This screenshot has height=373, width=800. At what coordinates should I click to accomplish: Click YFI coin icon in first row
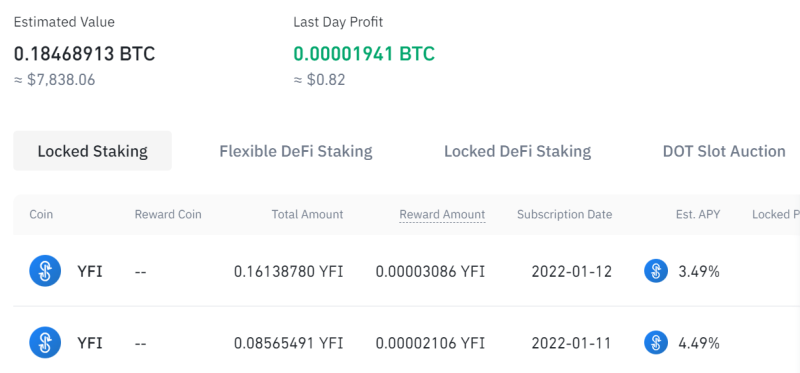[45, 271]
